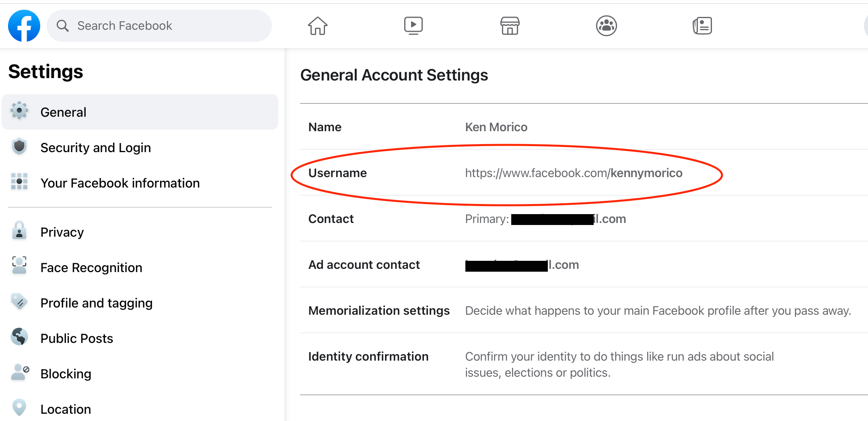Switch to Profile and tagging settings

[96, 303]
